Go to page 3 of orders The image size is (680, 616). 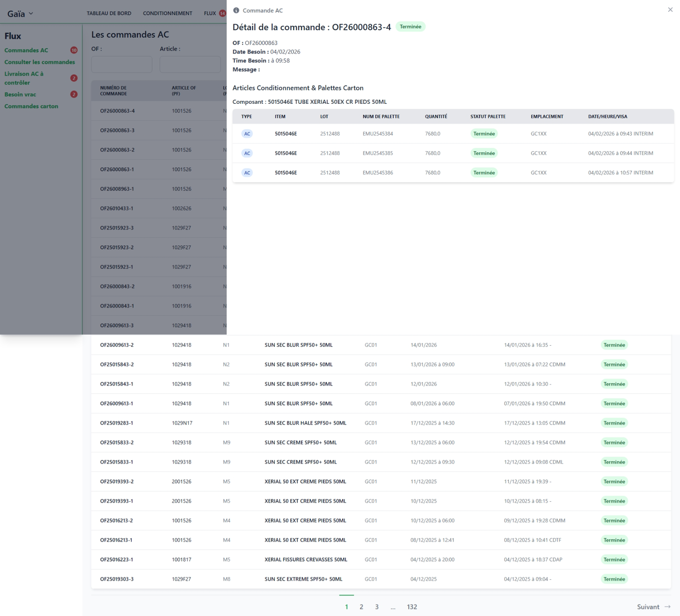tap(377, 607)
